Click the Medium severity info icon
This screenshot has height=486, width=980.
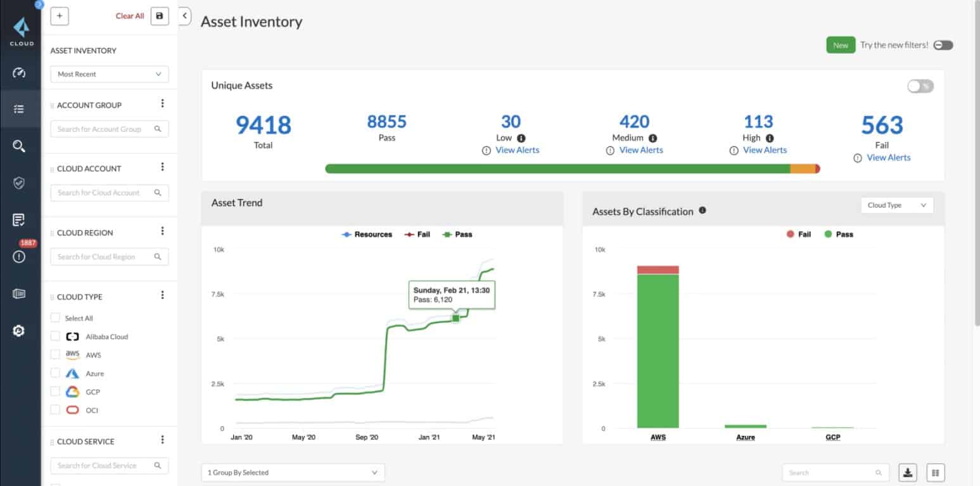[x=652, y=137]
